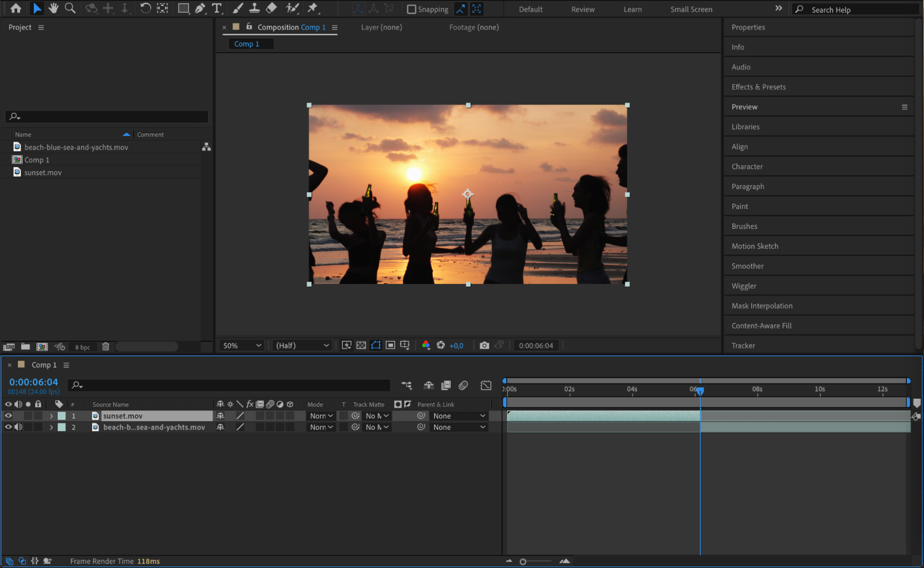
Task: Click the Interpret Footage icon in Project panel
Action: tap(9, 347)
